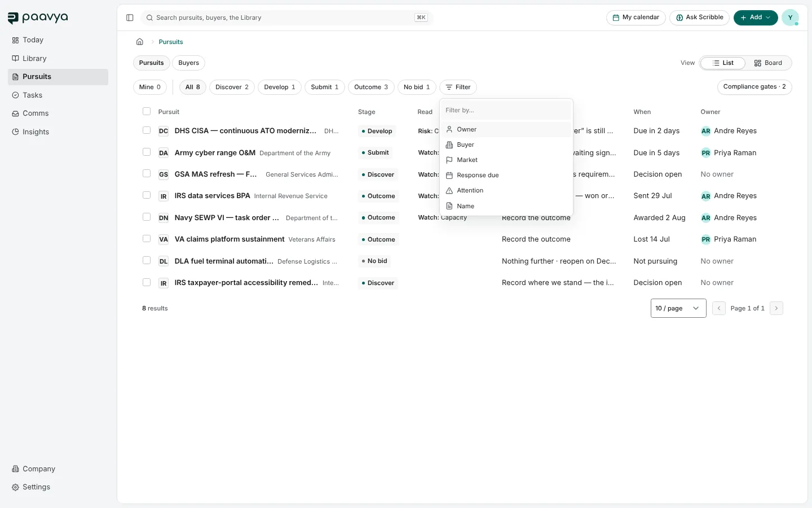Open Compliance gates · 2
This screenshot has height=508, width=812.
pyautogui.click(x=754, y=87)
